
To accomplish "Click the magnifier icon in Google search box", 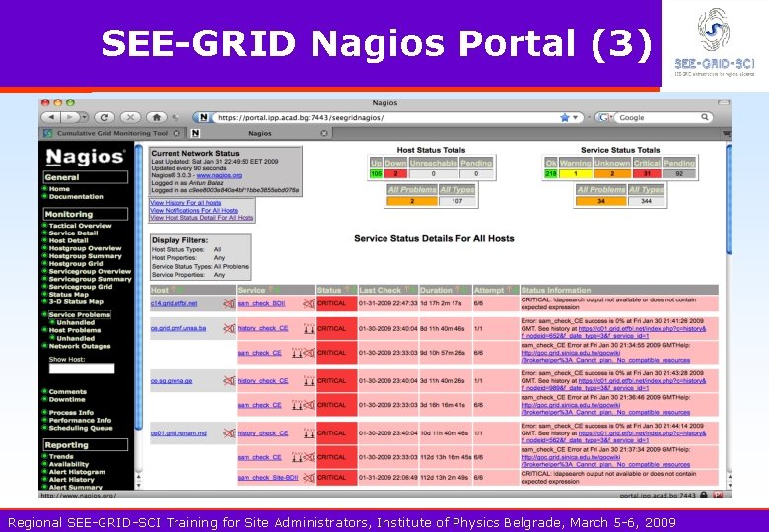I will pos(705,117).
